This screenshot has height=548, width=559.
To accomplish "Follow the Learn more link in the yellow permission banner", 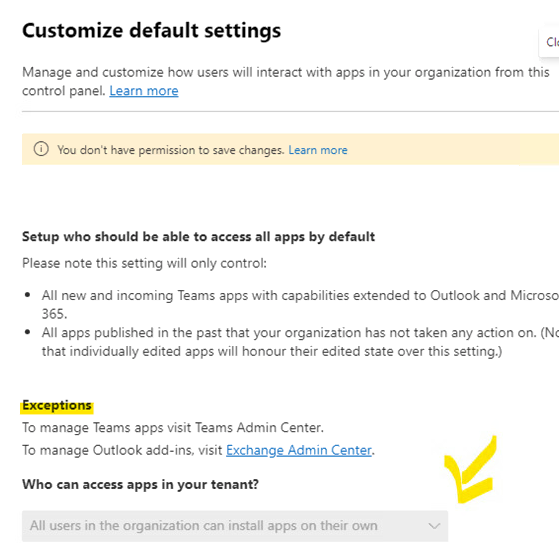I will click(x=318, y=150).
